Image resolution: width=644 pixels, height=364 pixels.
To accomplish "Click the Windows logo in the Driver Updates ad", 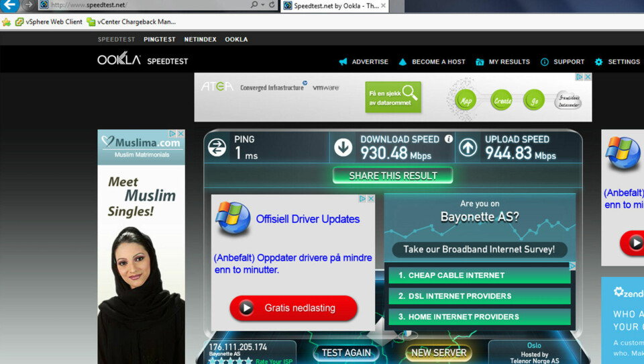I will 233,218.
